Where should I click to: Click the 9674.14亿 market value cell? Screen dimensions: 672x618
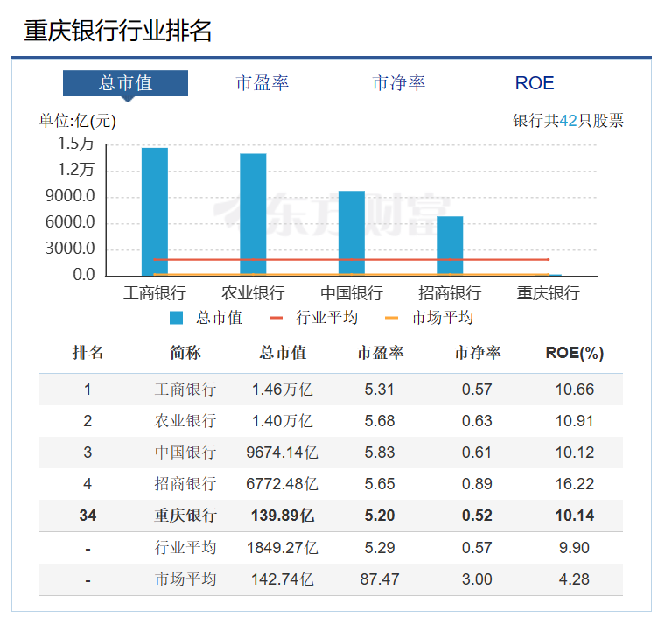[x=282, y=453]
